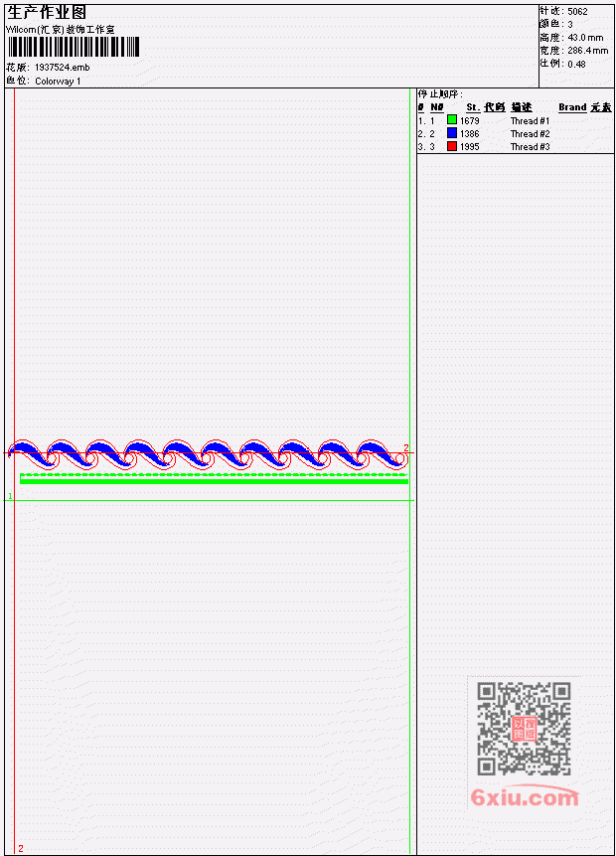Image resolution: width=616 pixels, height=856 pixels.
Task: Click the green marker number 1 at the left margin
Action: (x=10, y=496)
